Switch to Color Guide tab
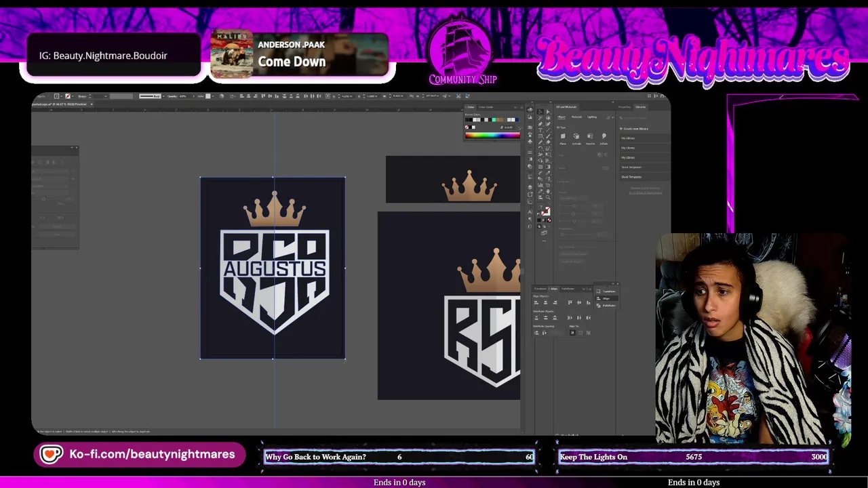 486,107
